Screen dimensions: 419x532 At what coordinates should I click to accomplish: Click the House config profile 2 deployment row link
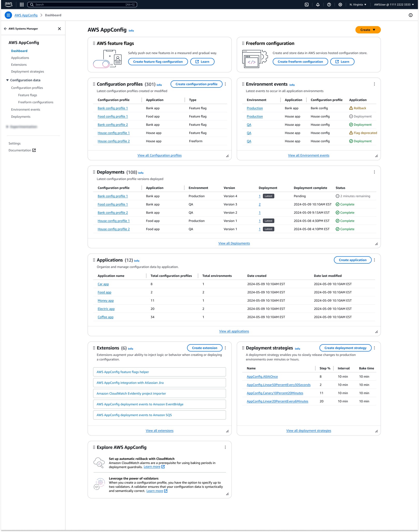coord(114,229)
